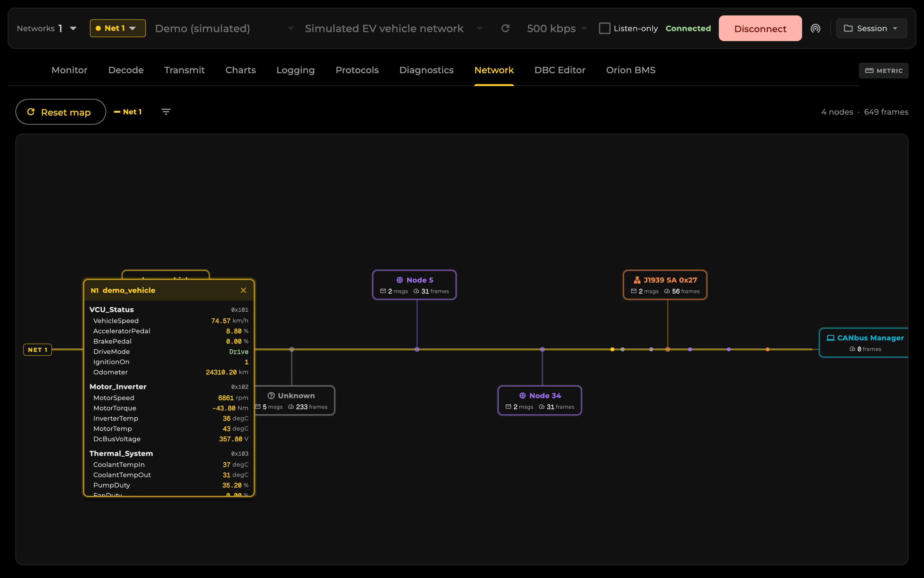The height and width of the screenshot is (578, 924).
Task: Close the demo_vehicle detail panel
Action: coord(243,290)
